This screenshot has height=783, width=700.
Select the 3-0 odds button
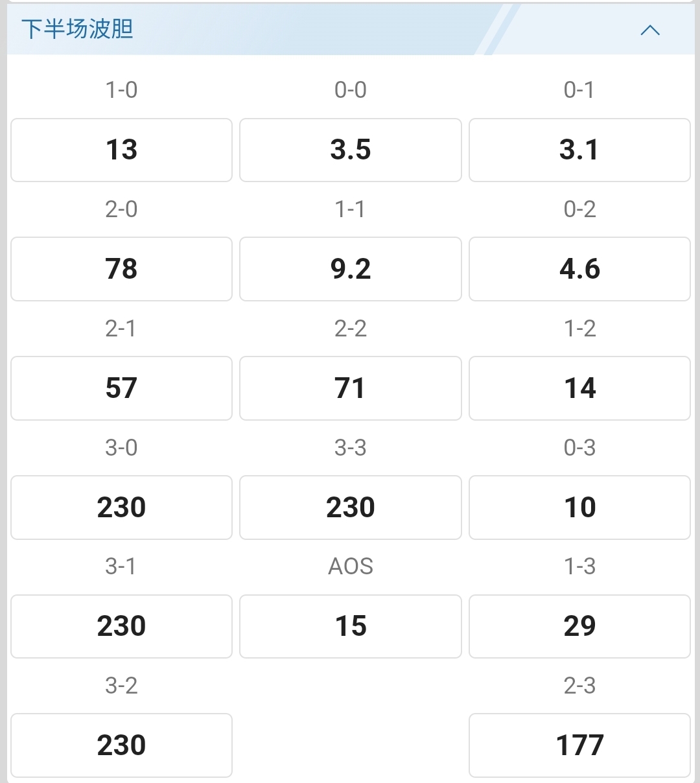click(x=121, y=508)
